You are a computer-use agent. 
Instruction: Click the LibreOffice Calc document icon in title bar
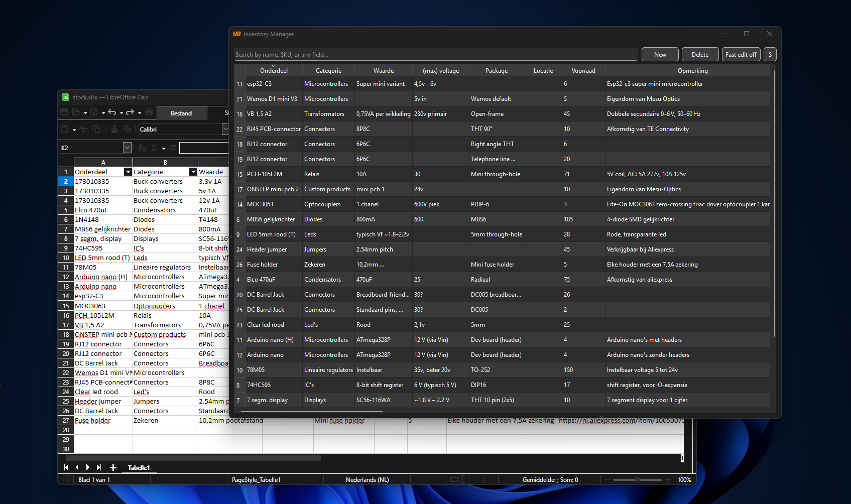point(66,97)
